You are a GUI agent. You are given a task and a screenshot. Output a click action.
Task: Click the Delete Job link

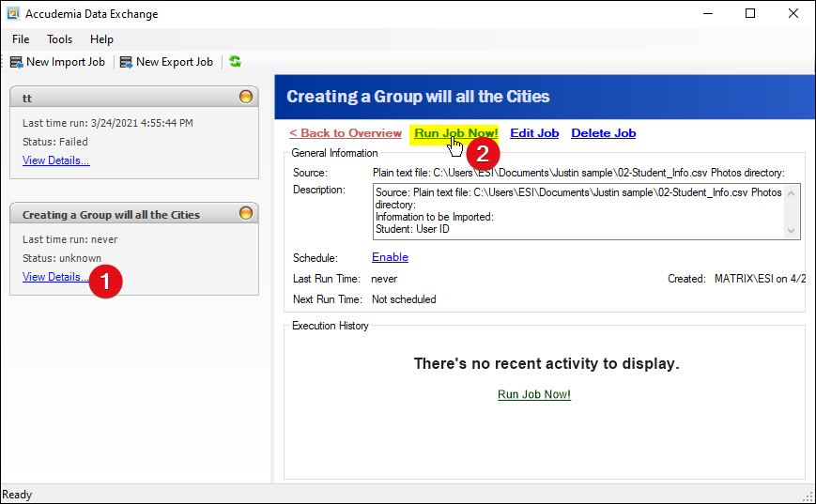click(604, 133)
